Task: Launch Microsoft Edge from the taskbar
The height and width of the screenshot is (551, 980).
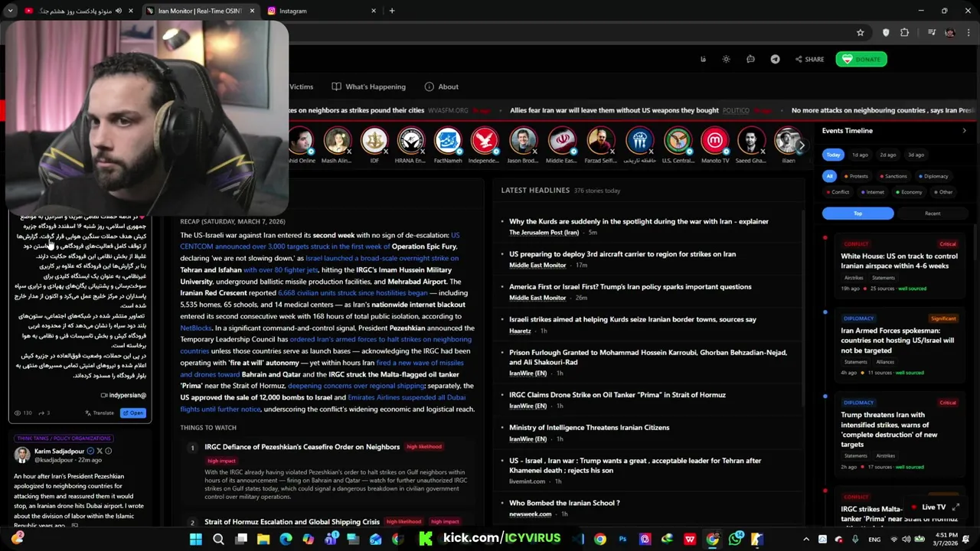Action: click(286, 540)
